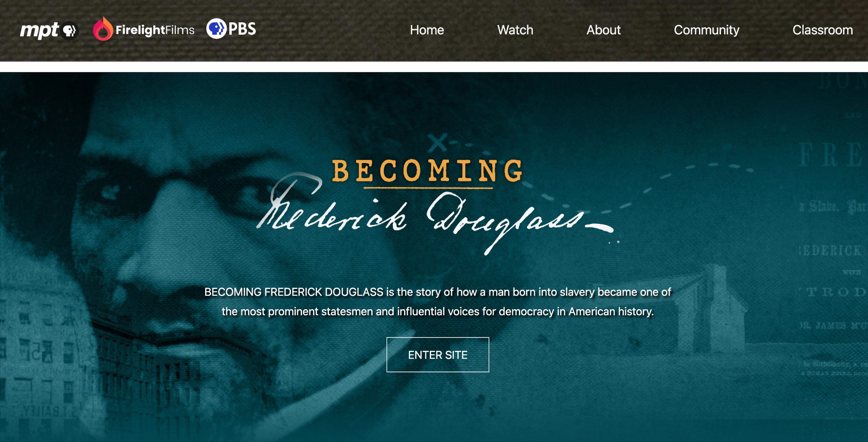This screenshot has height=442, width=868.
Task: Navigate to the About section
Action: tap(603, 30)
